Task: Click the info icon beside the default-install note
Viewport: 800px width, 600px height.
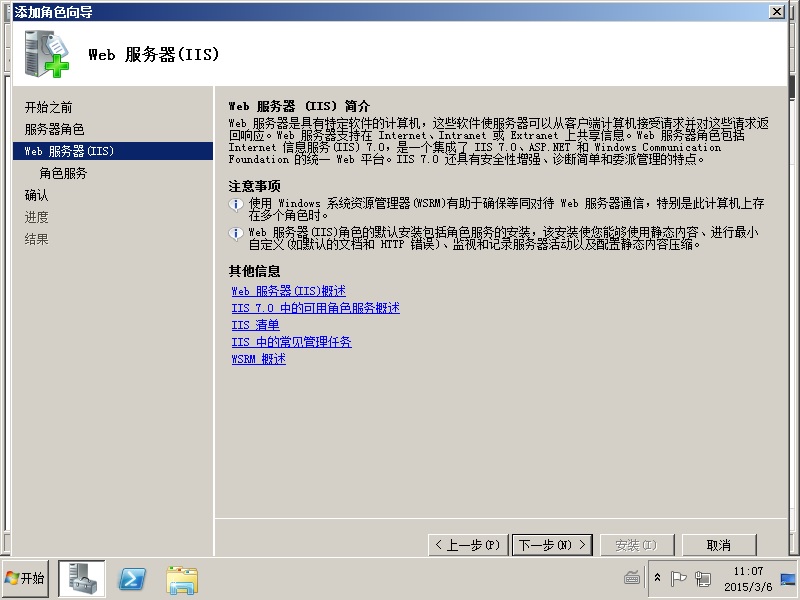Action: pyautogui.click(x=236, y=234)
